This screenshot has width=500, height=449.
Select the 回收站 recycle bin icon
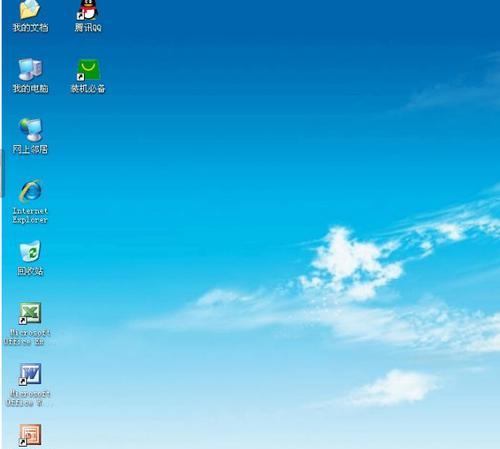30,251
